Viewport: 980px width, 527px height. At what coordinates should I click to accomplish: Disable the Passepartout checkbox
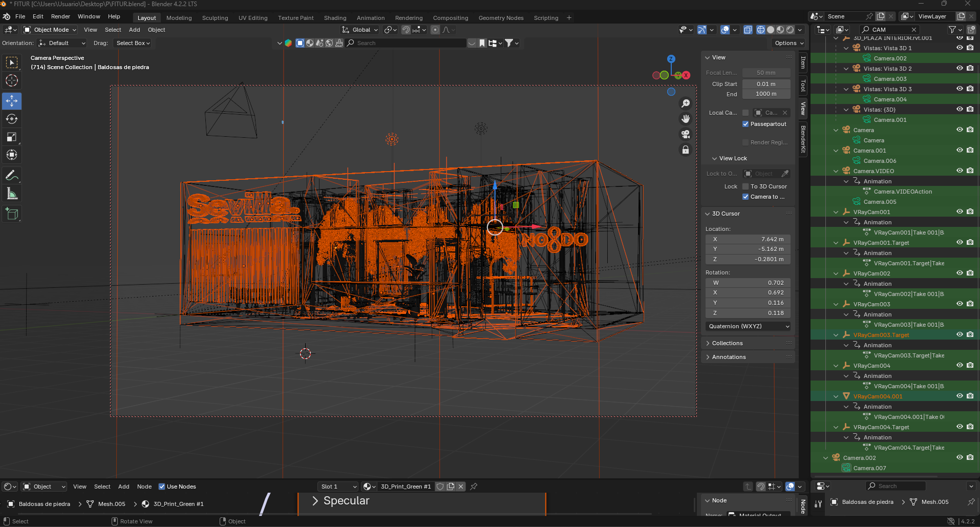click(x=745, y=124)
